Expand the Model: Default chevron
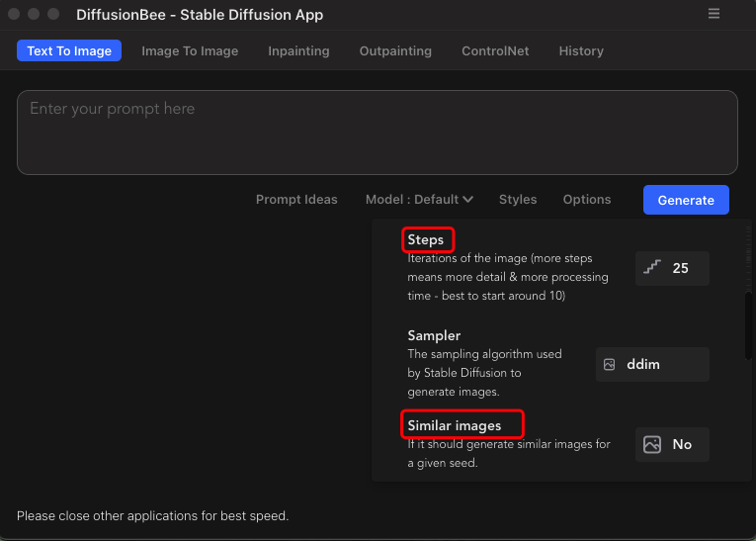Image resolution: width=756 pixels, height=541 pixels. tap(467, 200)
